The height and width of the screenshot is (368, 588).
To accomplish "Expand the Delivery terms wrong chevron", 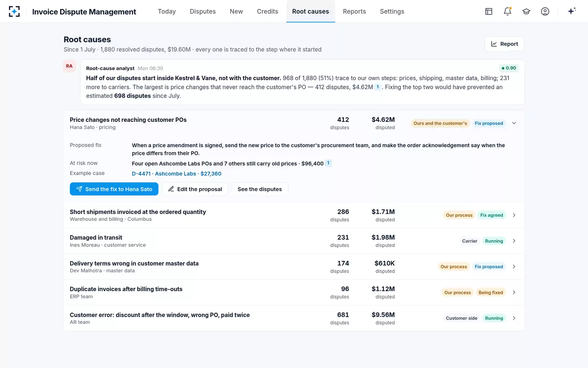I will (x=514, y=267).
